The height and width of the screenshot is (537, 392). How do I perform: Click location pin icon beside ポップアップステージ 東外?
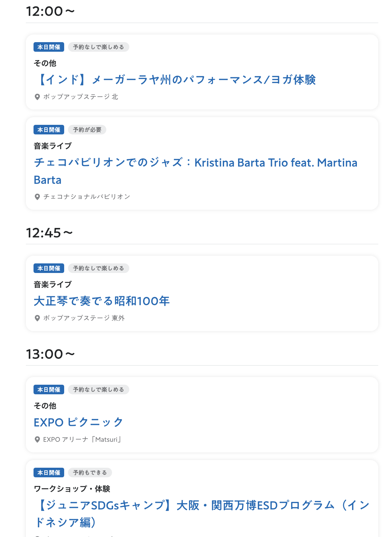click(37, 318)
